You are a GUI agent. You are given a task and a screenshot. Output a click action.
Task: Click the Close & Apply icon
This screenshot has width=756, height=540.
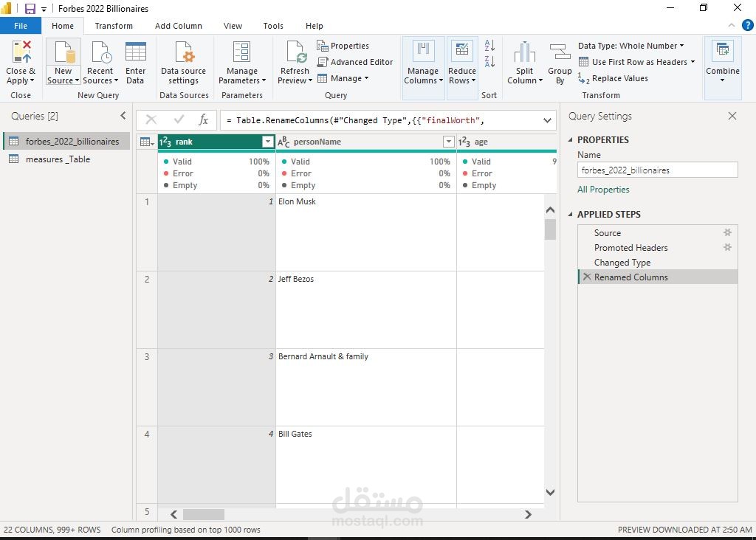coord(21,52)
